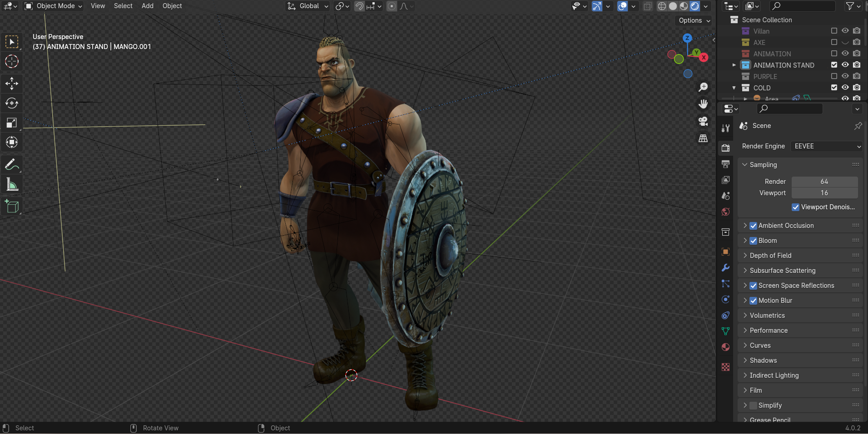The width and height of the screenshot is (868, 434).
Task: Open the Select menu
Action: tap(123, 6)
